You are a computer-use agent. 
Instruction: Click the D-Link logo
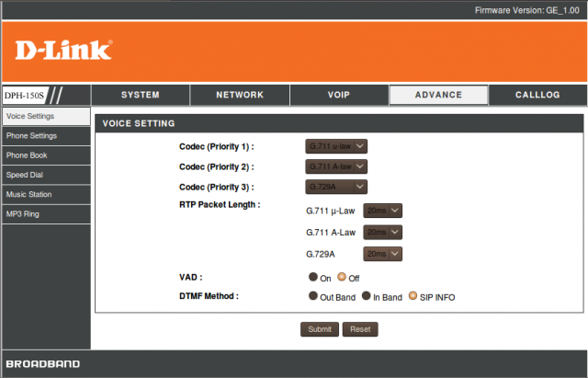63,50
